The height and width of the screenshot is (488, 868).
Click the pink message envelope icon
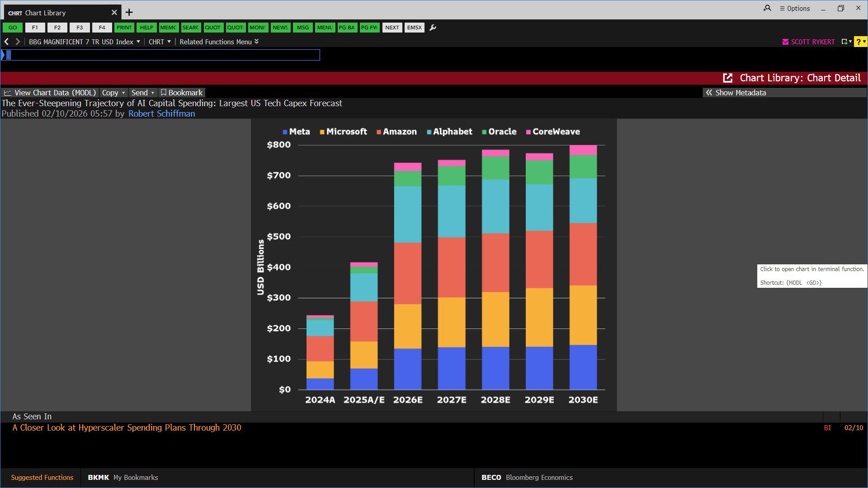click(x=785, y=42)
